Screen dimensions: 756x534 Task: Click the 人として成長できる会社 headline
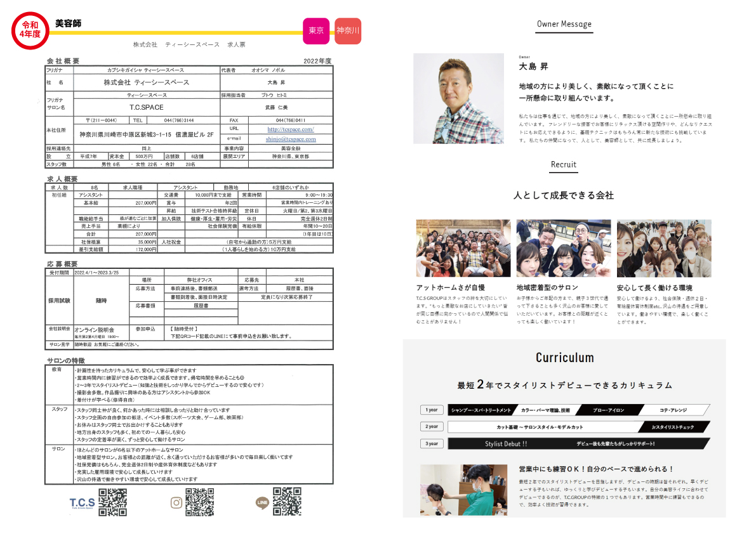[564, 195]
